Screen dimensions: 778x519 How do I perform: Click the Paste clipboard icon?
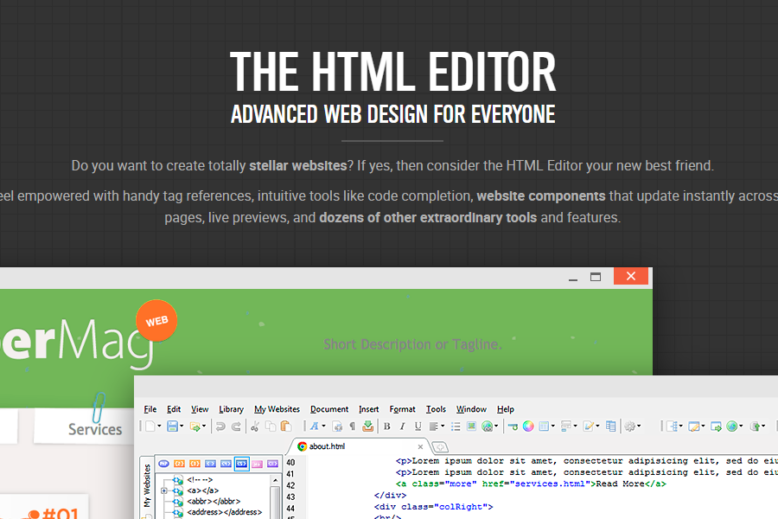[286, 426]
